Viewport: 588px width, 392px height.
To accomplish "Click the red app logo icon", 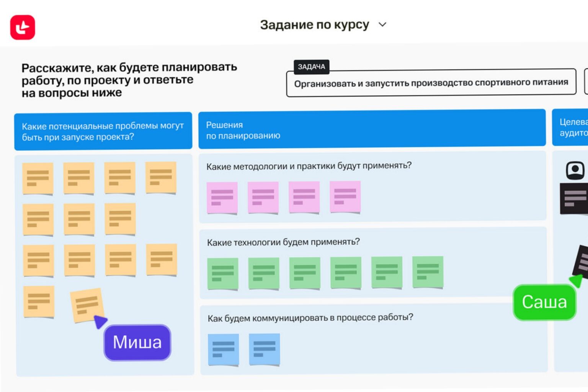I will point(23,27).
